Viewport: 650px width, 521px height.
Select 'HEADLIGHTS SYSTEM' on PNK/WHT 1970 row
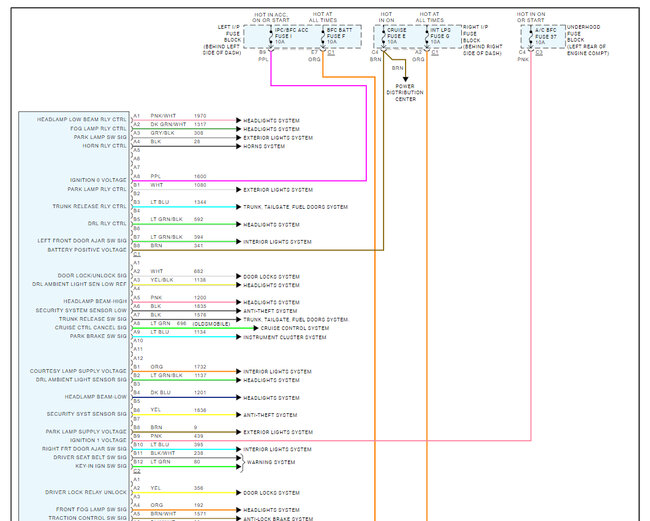tap(272, 121)
